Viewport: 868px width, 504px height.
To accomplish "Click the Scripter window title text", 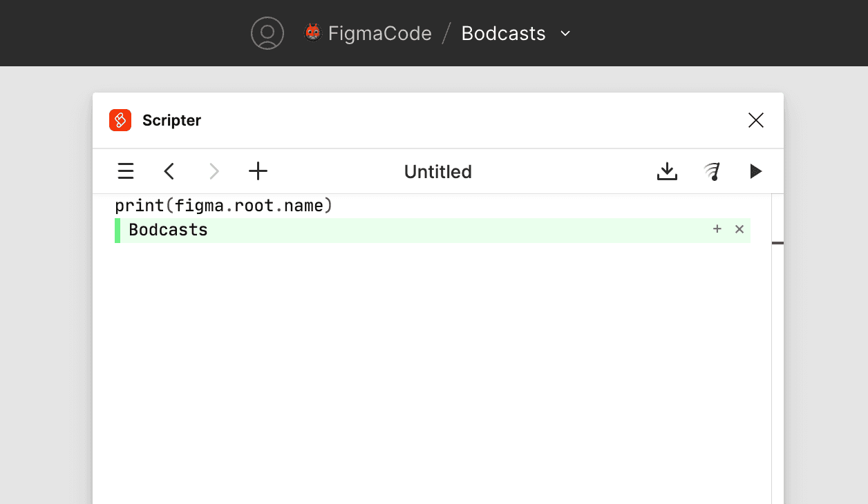I will click(171, 120).
